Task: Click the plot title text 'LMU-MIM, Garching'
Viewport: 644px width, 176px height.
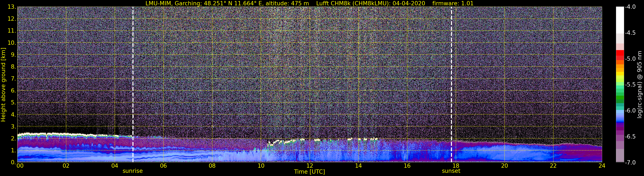Action: click(173, 3)
